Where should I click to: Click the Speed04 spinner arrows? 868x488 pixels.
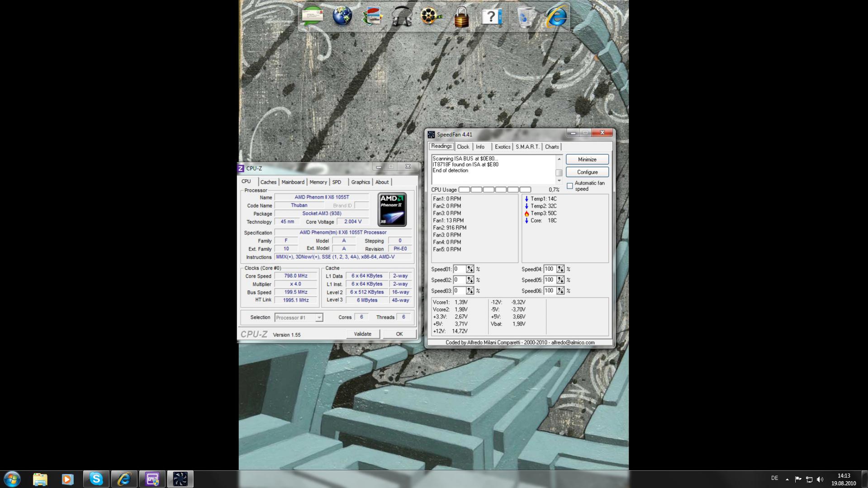[x=560, y=269]
